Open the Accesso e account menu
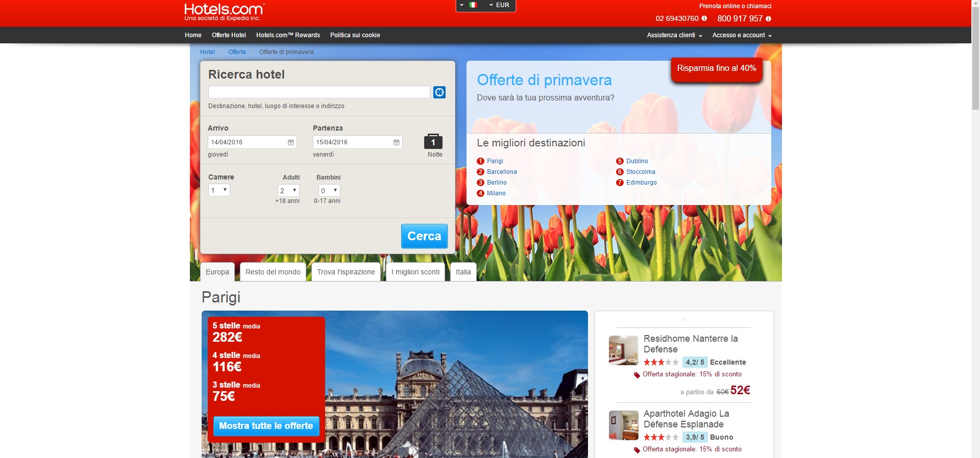The width and height of the screenshot is (980, 458). (742, 35)
